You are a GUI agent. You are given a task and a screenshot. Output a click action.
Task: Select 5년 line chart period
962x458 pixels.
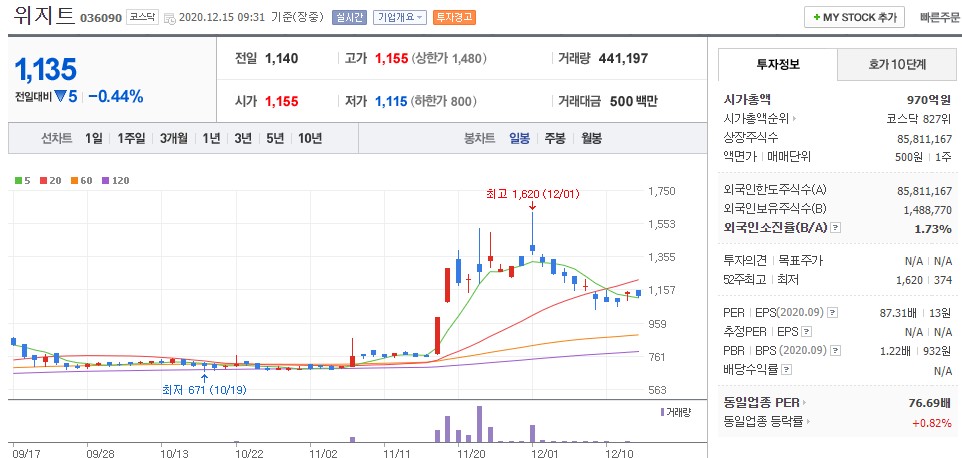click(275, 139)
